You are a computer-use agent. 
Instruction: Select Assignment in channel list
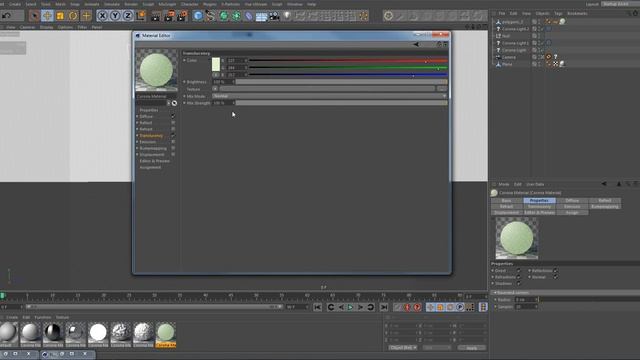(150, 167)
